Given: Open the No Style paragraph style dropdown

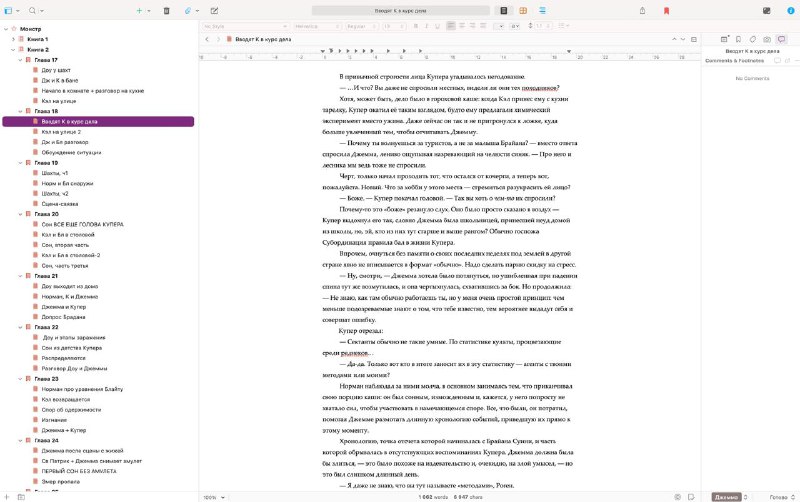Looking at the screenshot, I should pyautogui.click(x=245, y=26).
